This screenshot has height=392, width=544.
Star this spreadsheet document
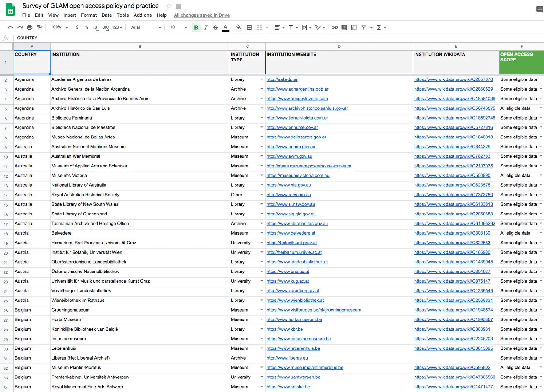(169, 6)
